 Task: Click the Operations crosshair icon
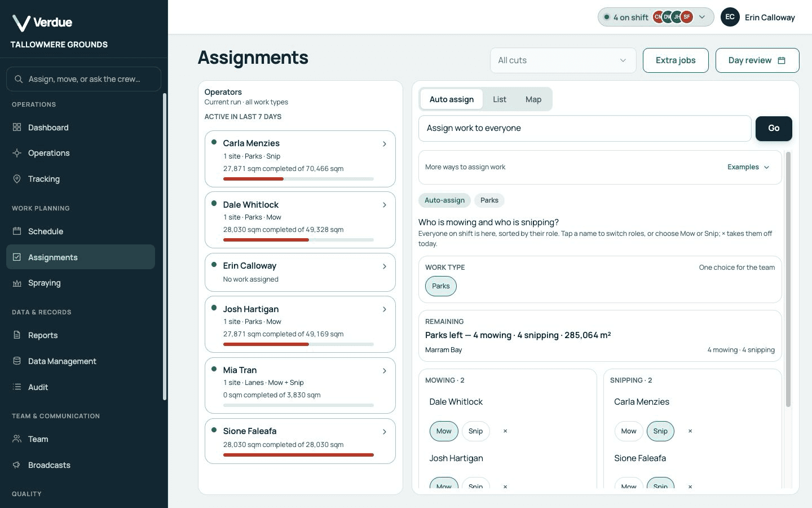tap(17, 153)
